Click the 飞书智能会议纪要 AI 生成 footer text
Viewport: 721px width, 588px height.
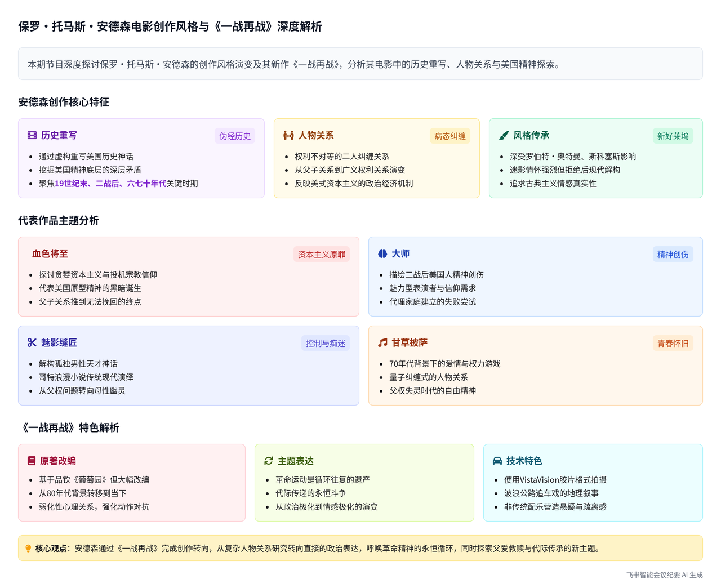(664, 574)
